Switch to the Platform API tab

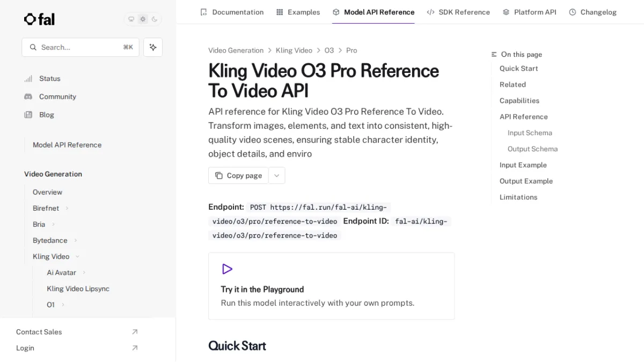coord(530,12)
